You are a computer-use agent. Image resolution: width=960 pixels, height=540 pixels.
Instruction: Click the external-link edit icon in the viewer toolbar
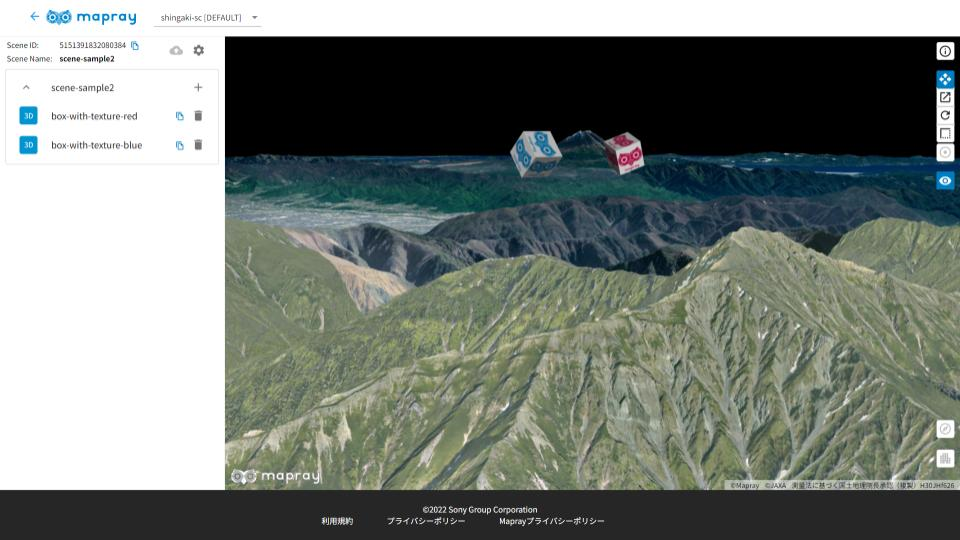coord(945,98)
